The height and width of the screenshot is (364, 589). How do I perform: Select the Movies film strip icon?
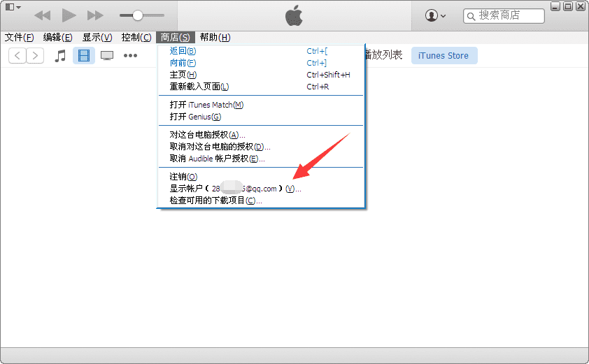click(84, 55)
